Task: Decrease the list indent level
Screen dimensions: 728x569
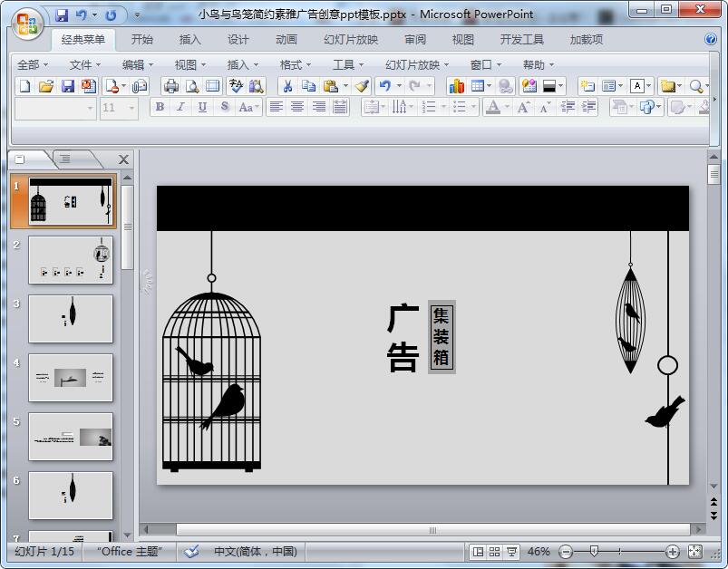Action: pyautogui.click(x=568, y=107)
